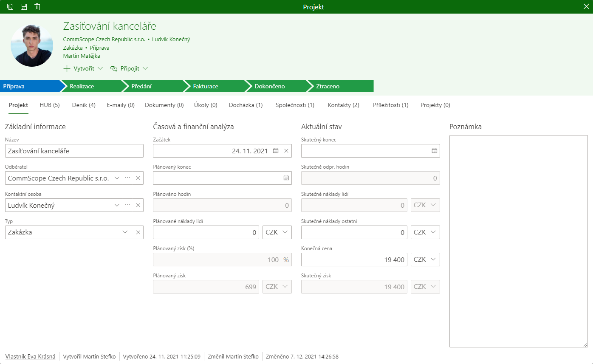Click the Název input field

click(74, 151)
